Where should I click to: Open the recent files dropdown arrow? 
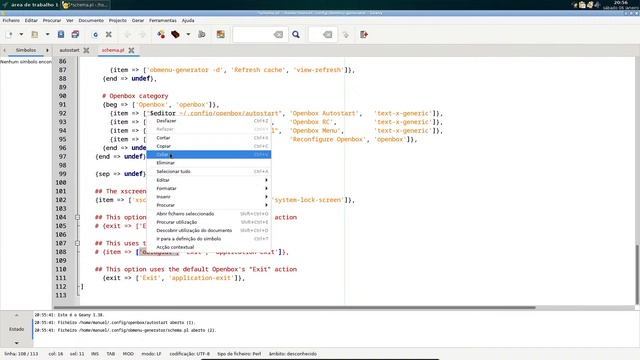[47, 35]
